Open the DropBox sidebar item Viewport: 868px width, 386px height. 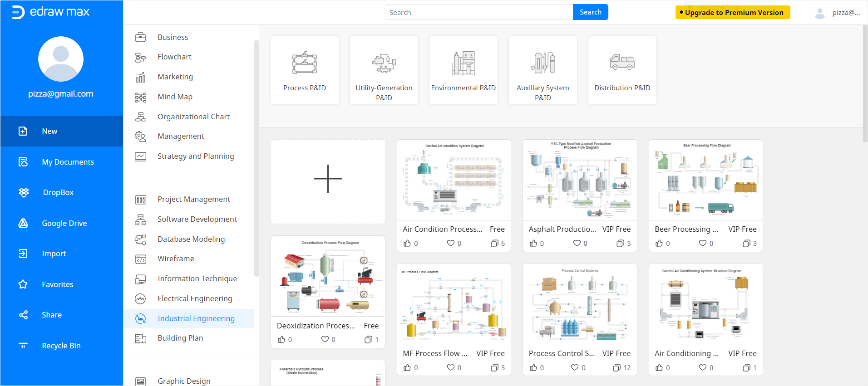pyautogui.click(x=62, y=192)
